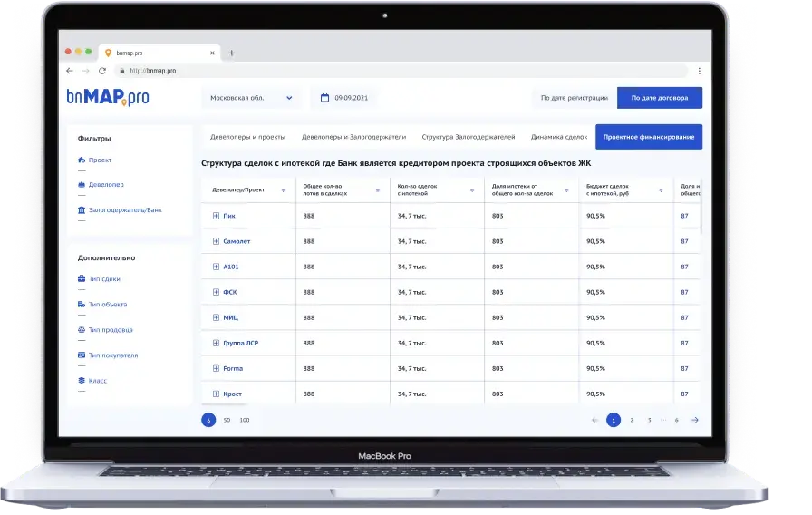Image resolution: width=812 pixels, height=515 pixels.
Task: Switch to По дате регистрации
Action: click(575, 97)
